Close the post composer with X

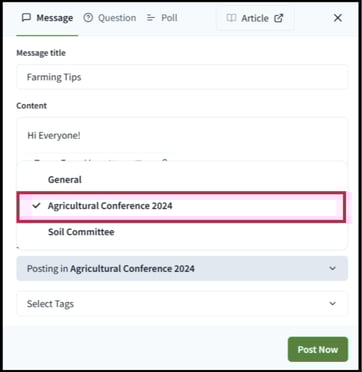click(338, 18)
